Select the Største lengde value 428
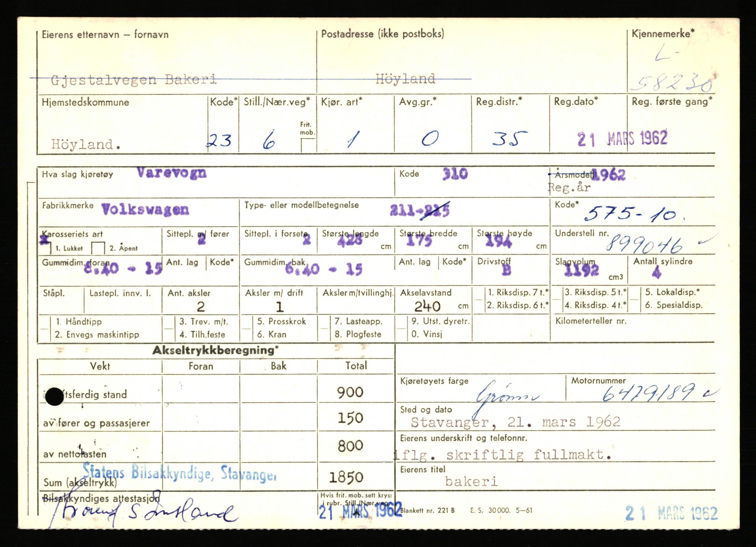756x547 pixels. coord(350,241)
